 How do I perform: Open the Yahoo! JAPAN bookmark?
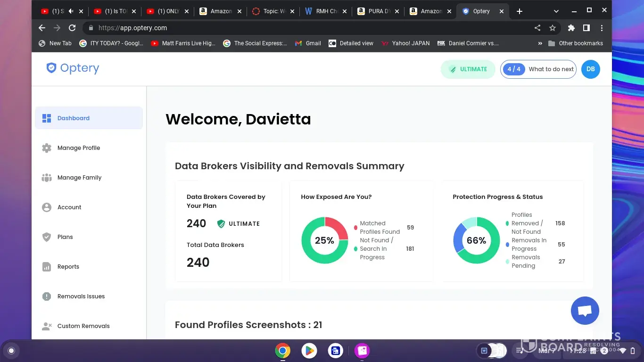pyautogui.click(x=405, y=43)
